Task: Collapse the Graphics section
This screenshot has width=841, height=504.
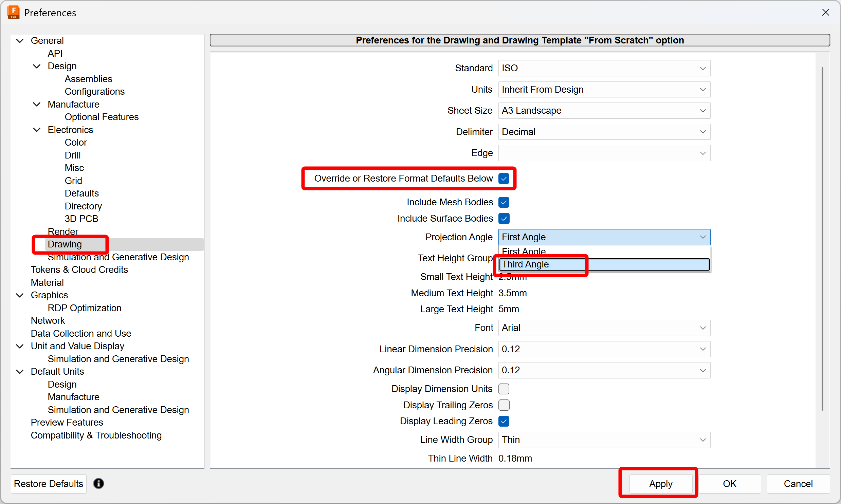Action: pyautogui.click(x=20, y=295)
